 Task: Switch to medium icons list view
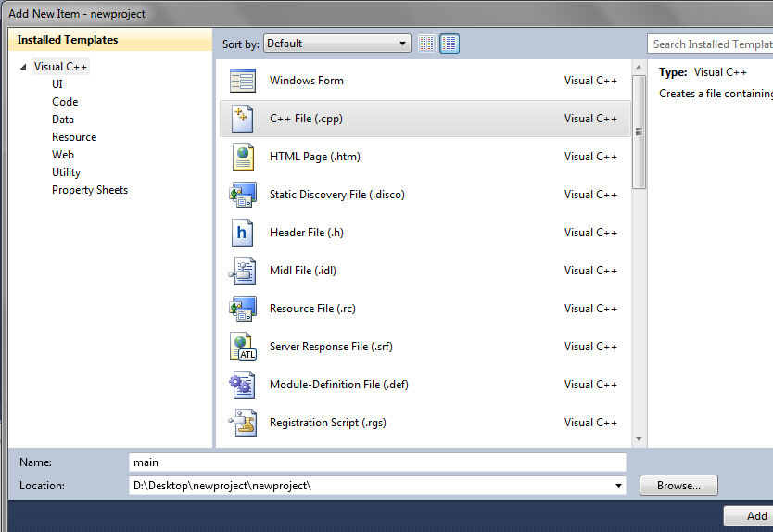(x=450, y=44)
